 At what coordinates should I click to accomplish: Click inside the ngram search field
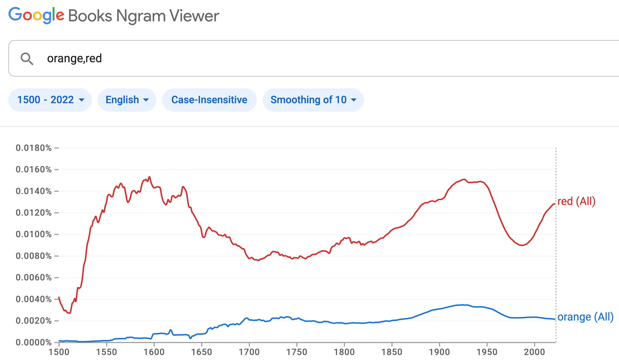pos(181,59)
